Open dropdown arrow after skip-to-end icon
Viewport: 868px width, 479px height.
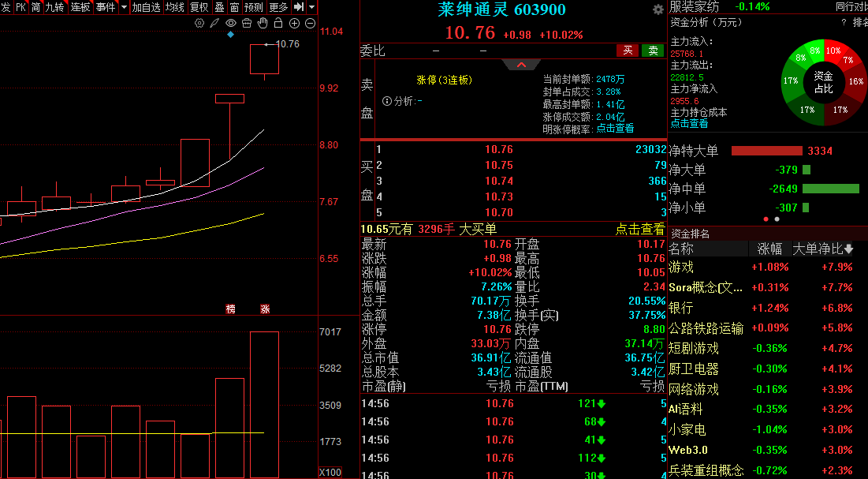pyautogui.click(x=311, y=7)
